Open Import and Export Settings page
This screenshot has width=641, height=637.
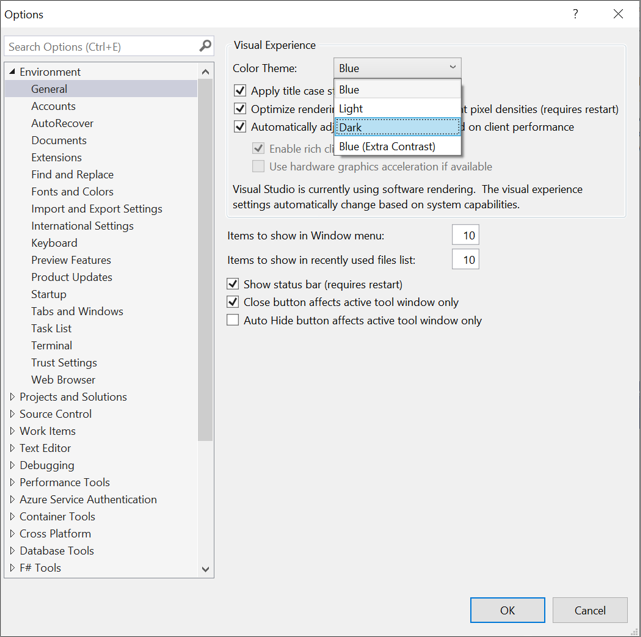click(x=97, y=209)
